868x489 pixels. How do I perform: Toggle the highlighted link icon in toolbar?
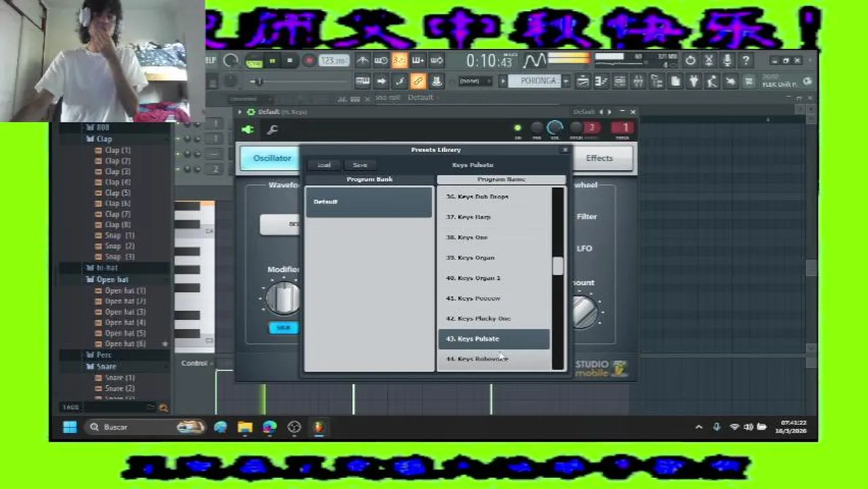coord(418,81)
